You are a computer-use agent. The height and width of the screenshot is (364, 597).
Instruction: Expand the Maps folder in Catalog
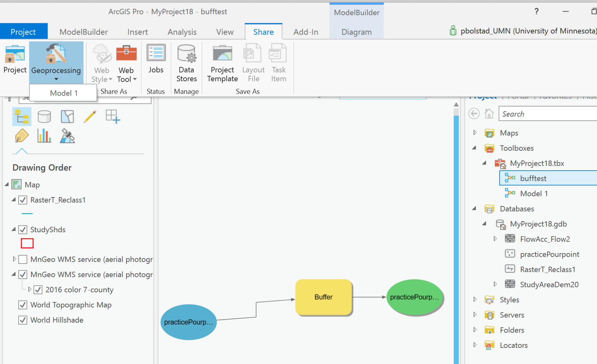click(475, 132)
